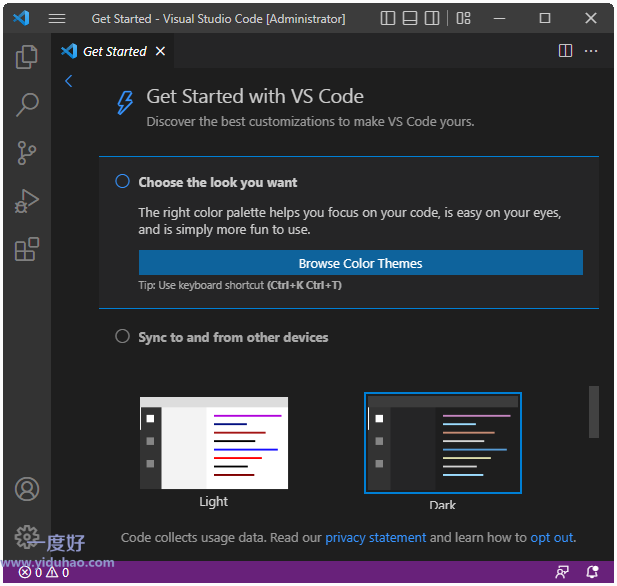Open the feedback icon in status bar
The width and height of the screenshot is (617, 586).
pyautogui.click(x=562, y=573)
